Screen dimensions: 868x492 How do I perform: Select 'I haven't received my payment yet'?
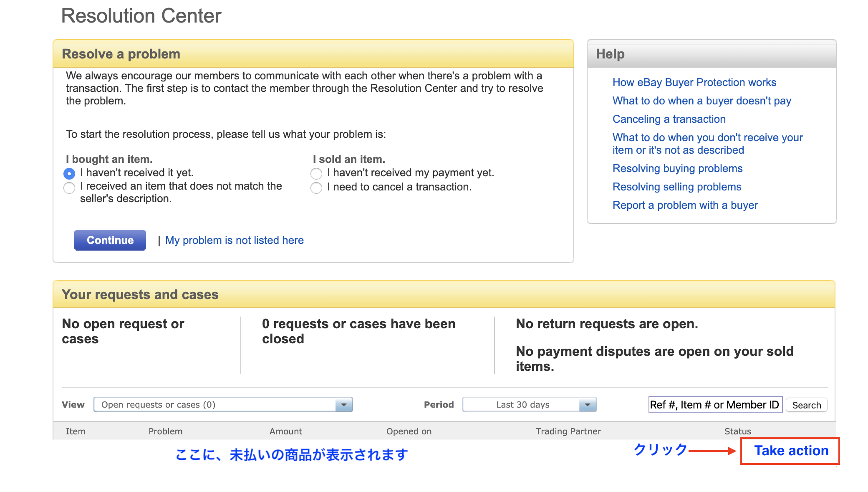[x=316, y=173]
